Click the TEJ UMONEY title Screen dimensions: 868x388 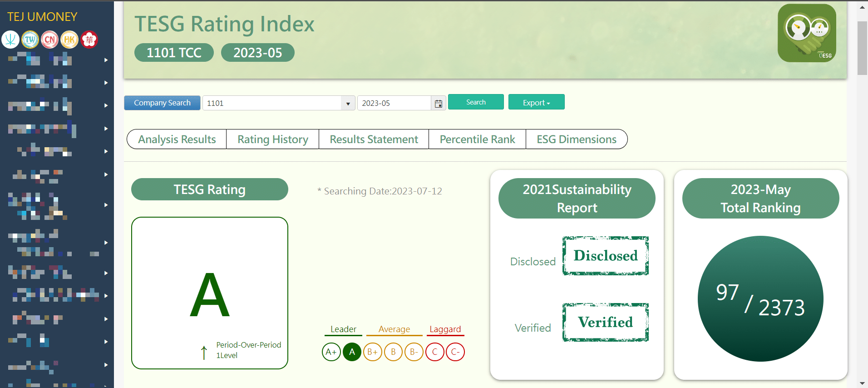pyautogui.click(x=42, y=17)
